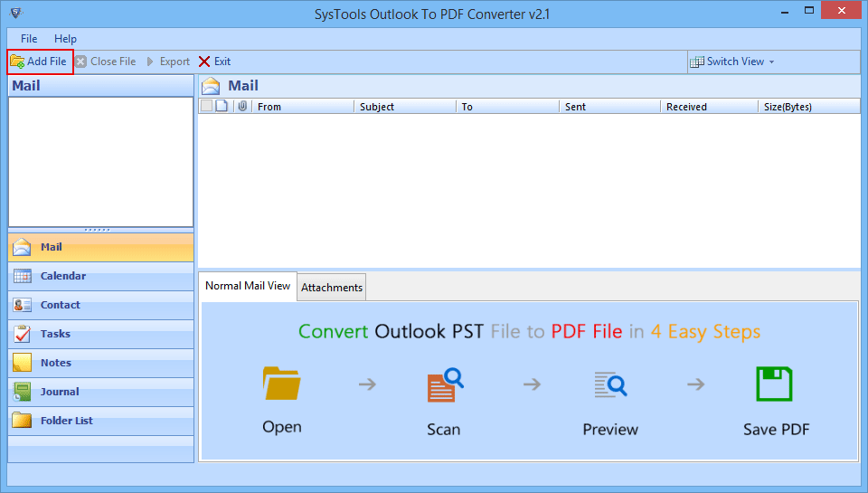Image resolution: width=868 pixels, height=493 pixels.
Task: Click the pane splitter dots above Mail button
Action: 98,230
